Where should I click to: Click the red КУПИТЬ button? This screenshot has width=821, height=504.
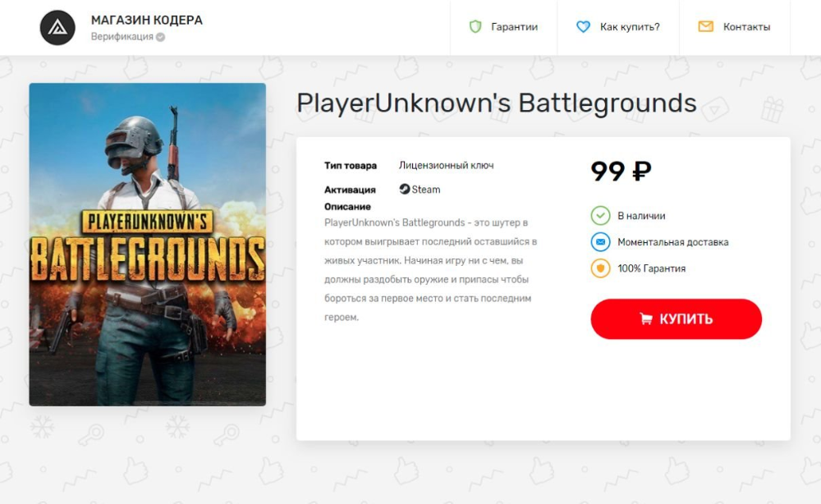pos(676,318)
